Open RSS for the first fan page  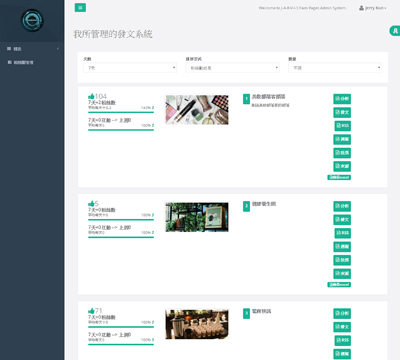click(343, 126)
